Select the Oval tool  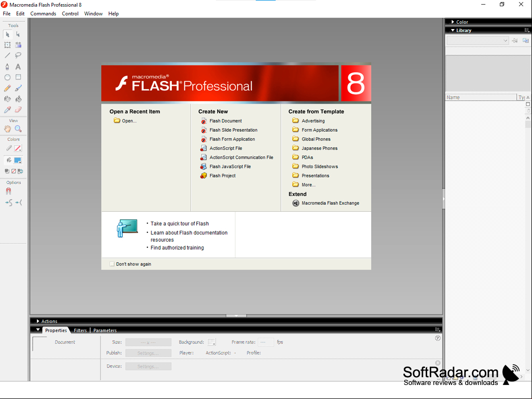click(7, 77)
